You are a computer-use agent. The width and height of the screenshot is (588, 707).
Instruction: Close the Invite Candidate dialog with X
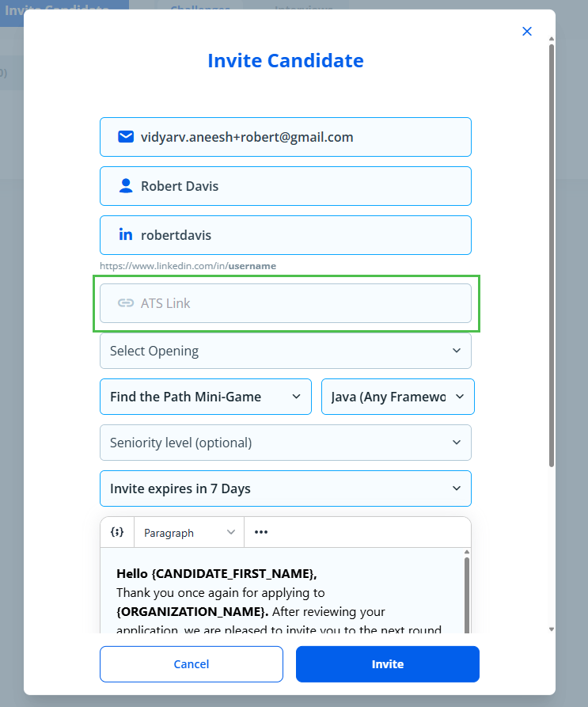point(527,32)
